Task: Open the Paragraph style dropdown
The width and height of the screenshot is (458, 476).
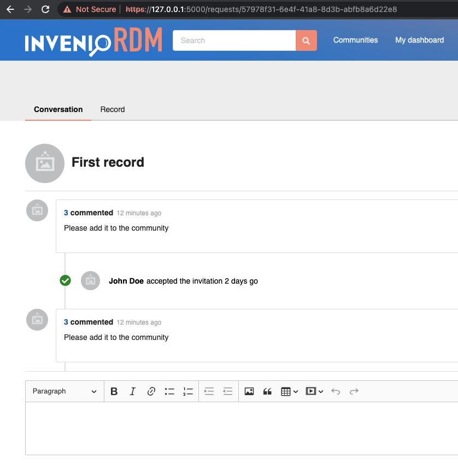Action: pos(64,391)
